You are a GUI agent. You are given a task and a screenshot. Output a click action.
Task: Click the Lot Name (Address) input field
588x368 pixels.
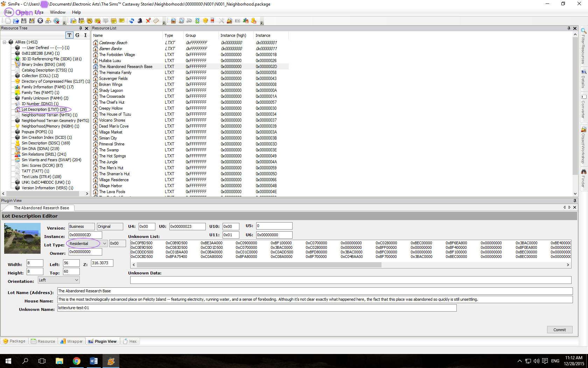tap(315, 291)
